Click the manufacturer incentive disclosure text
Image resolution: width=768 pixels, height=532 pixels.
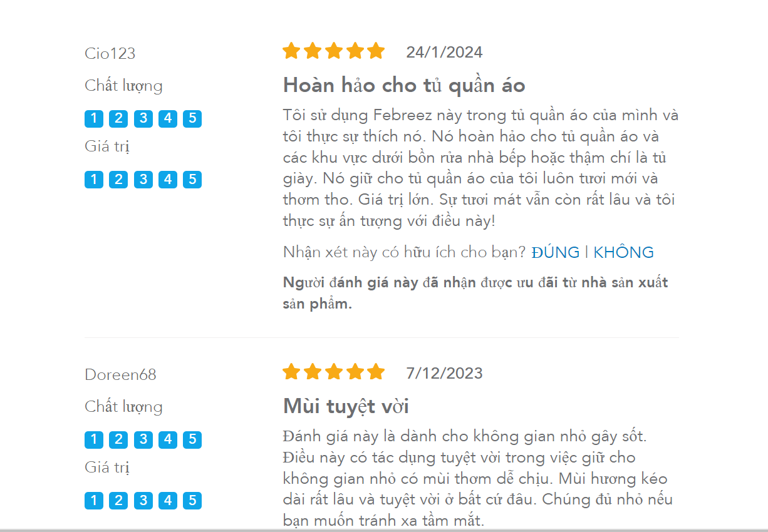coord(475,293)
